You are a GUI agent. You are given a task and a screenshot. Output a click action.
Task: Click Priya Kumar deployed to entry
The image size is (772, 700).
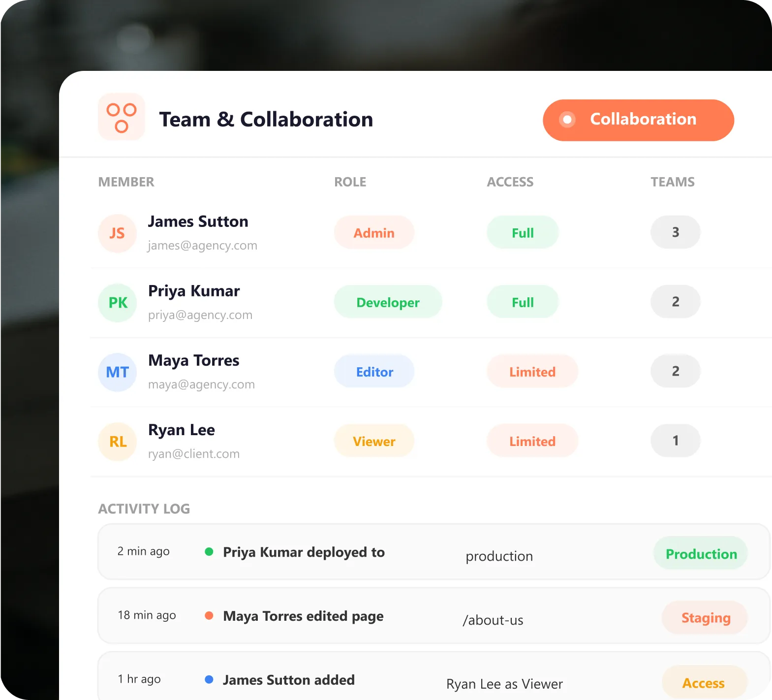click(x=304, y=552)
